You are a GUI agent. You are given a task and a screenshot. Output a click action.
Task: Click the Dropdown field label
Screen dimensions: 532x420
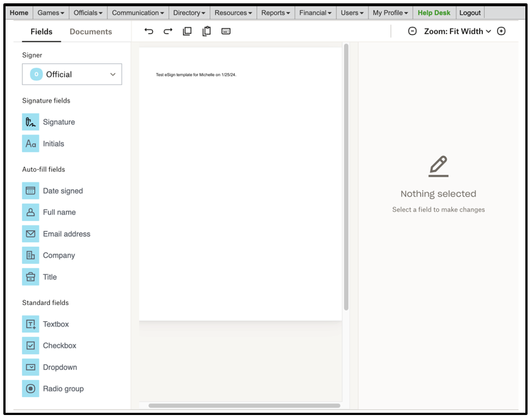(x=60, y=367)
